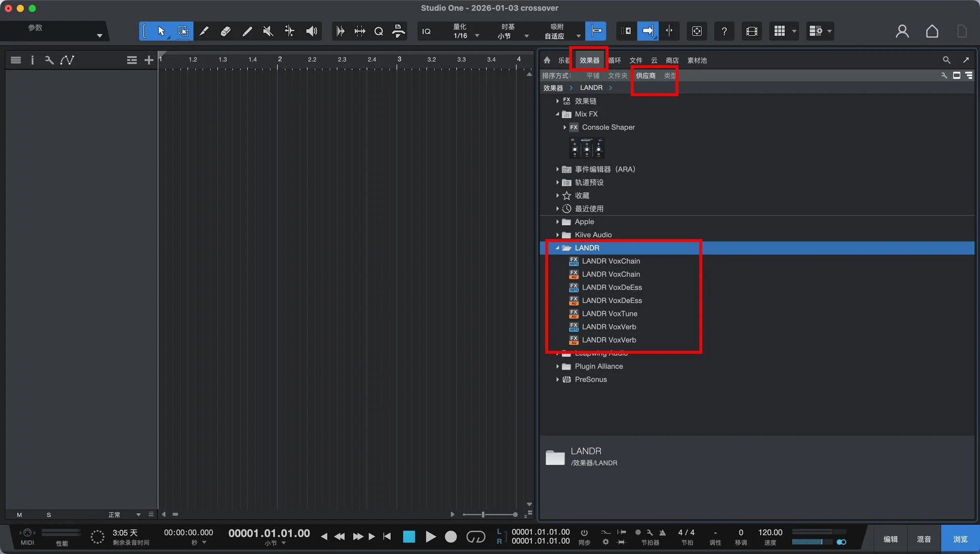Adjust the timeline horizontal zoom slider
The height and width of the screenshot is (554, 980).
483,515
